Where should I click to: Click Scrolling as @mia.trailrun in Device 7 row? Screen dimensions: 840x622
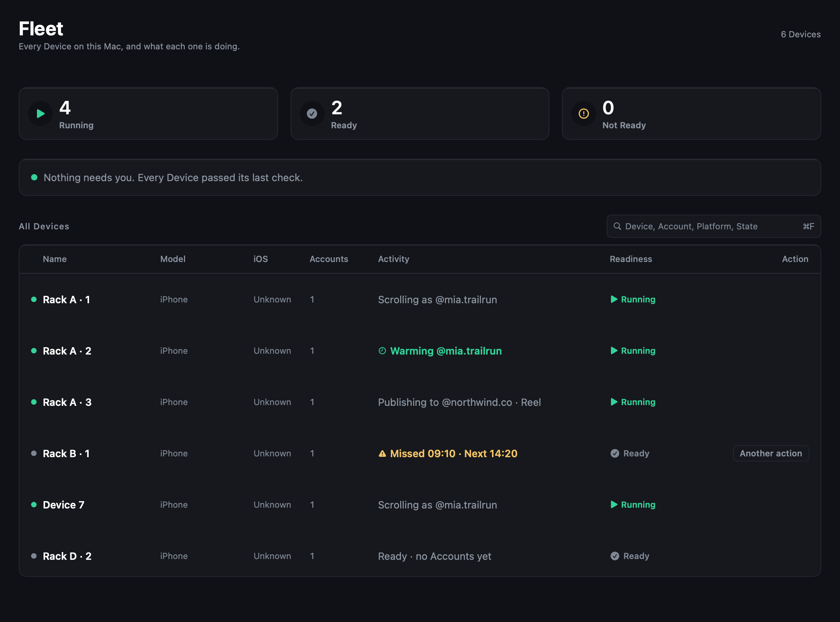click(437, 505)
